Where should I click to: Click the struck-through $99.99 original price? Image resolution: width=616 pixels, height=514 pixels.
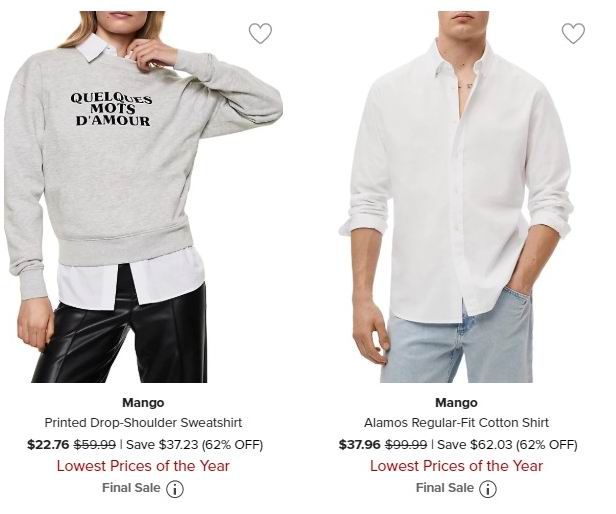click(x=406, y=445)
